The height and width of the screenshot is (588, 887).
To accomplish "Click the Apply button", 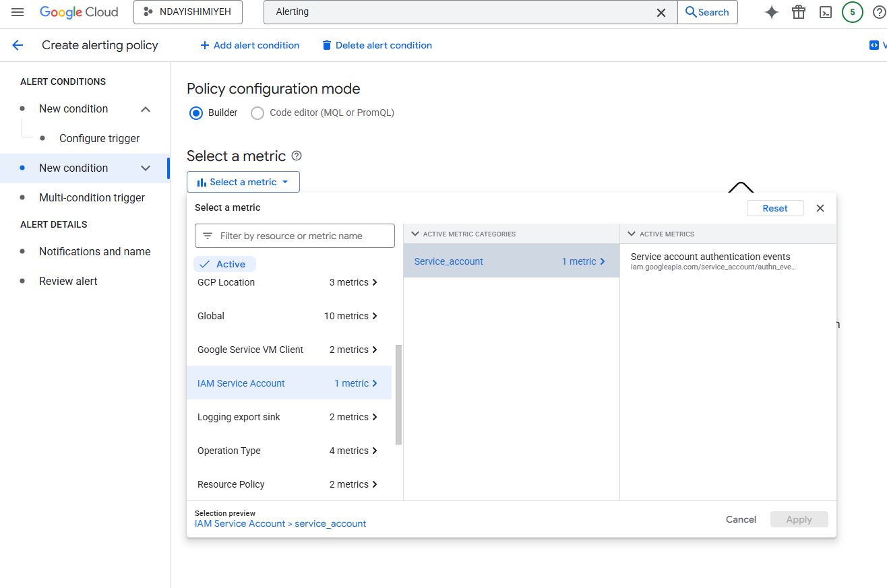I will pos(799,519).
